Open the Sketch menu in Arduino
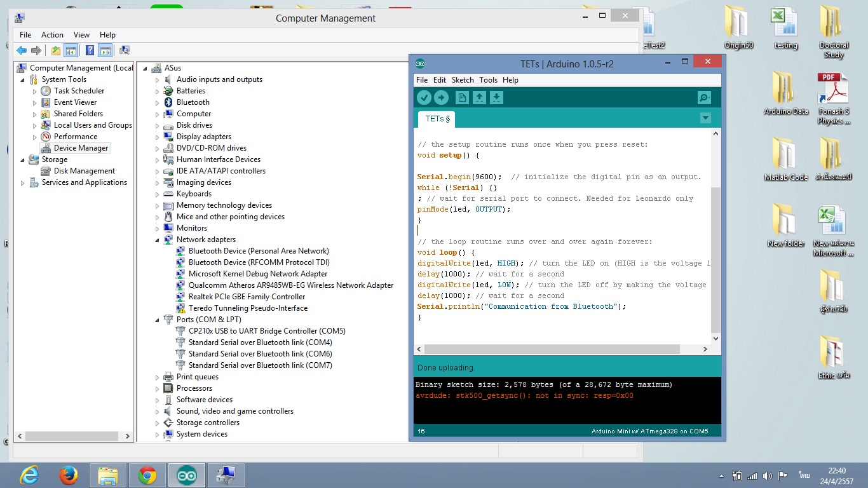This screenshot has width=868, height=488. pyautogui.click(x=463, y=80)
